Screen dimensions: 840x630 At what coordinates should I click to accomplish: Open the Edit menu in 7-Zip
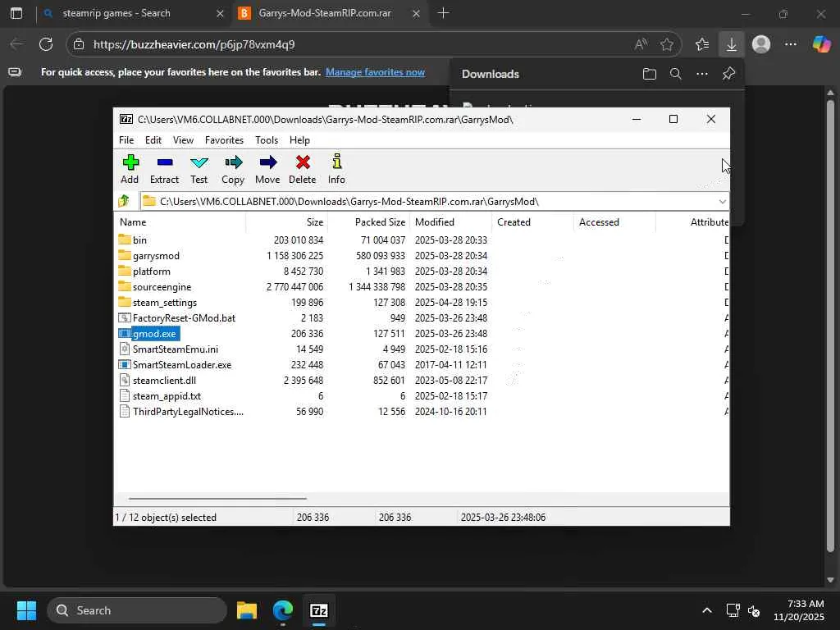point(153,139)
